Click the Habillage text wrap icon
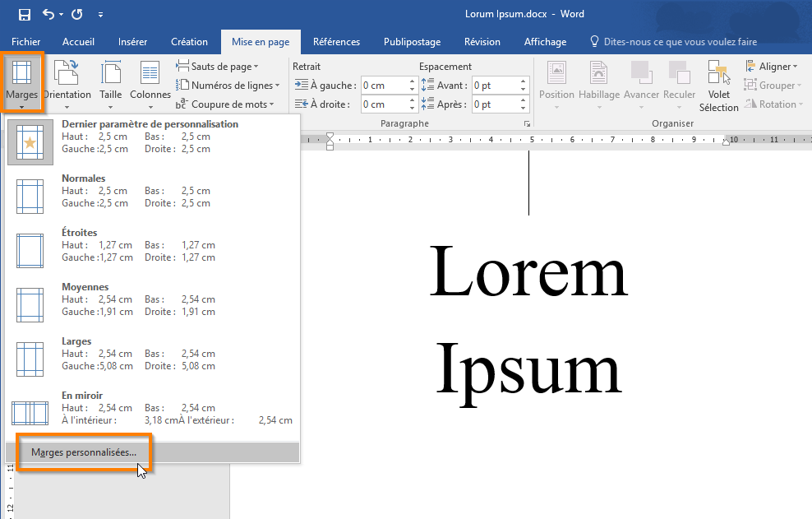 (x=598, y=72)
